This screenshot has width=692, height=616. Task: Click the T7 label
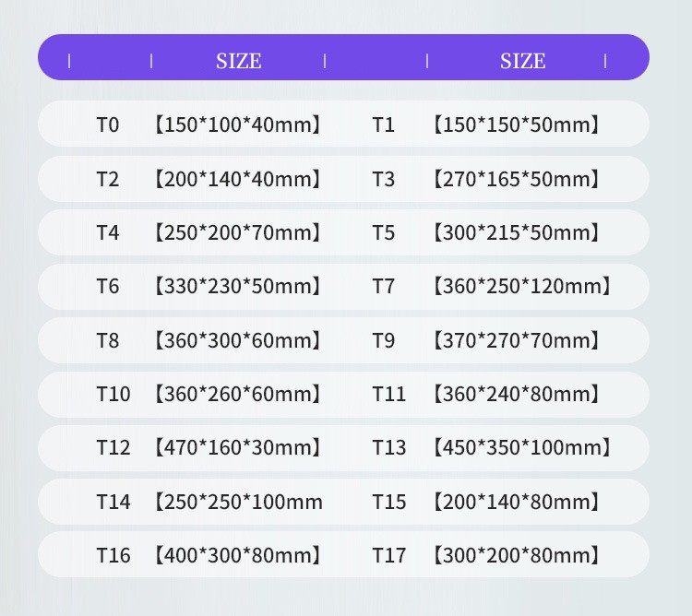coord(384,287)
